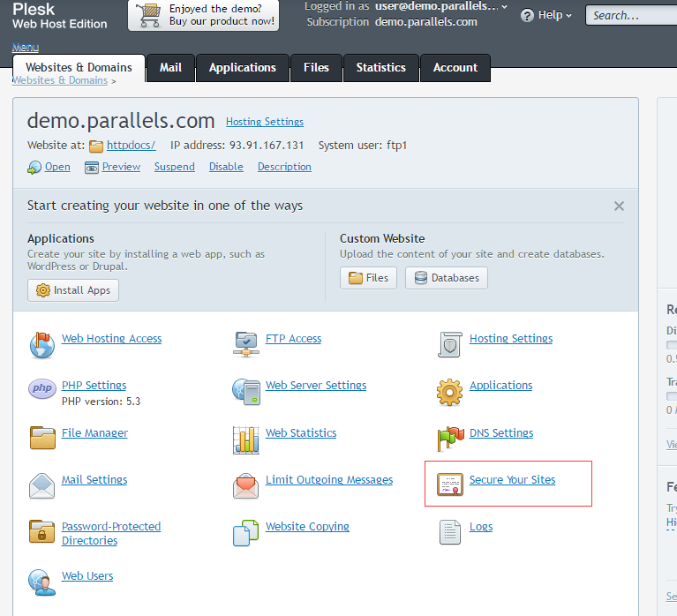Click the Plesk Web Host Edition logo
This screenshot has width=677, height=616.
pyautogui.click(x=60, y=16)
